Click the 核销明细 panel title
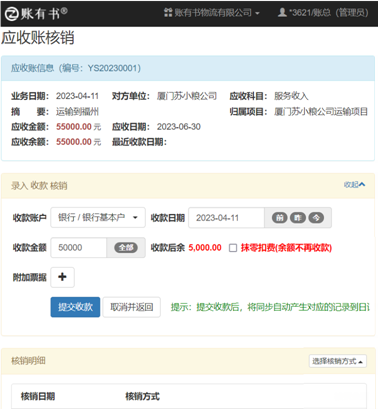The image size is (378, 409). click(x=28, y=361)
